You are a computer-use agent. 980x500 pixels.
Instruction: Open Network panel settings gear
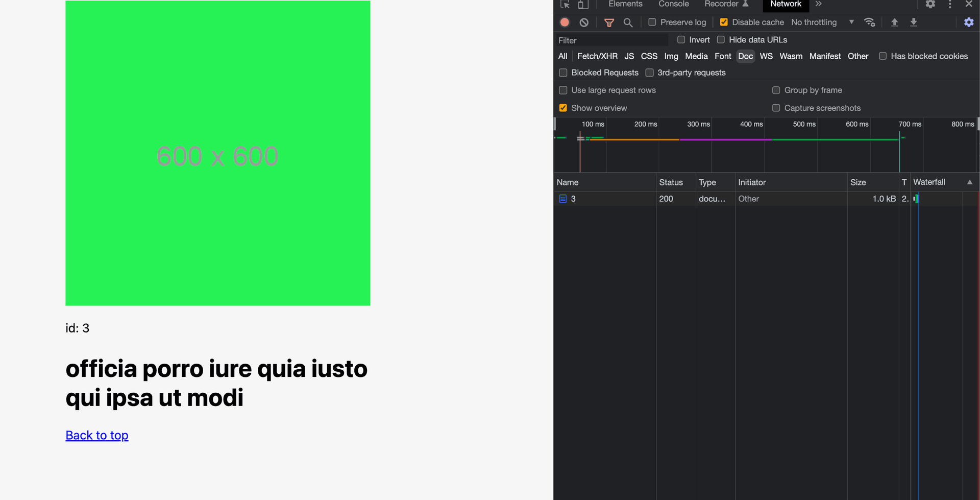969,22
